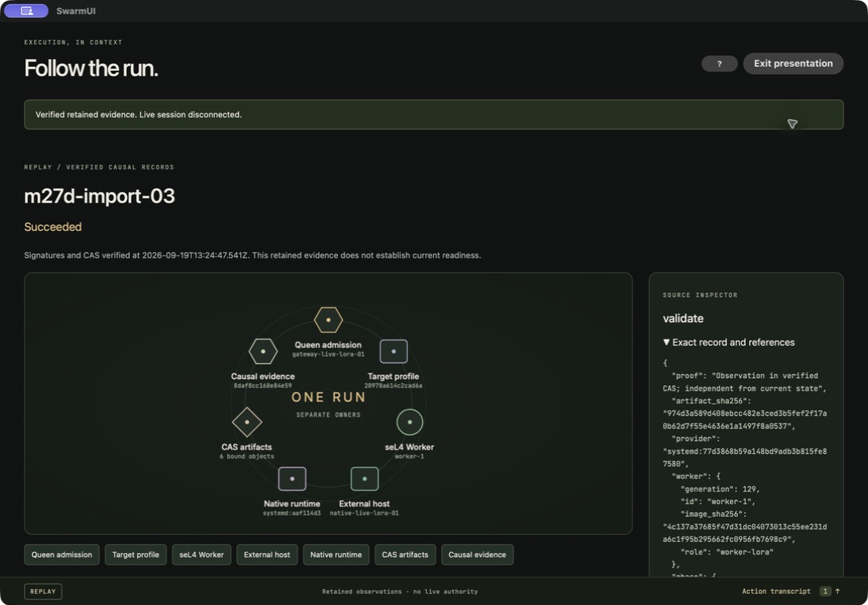868x605 pixels.
Task: Open help with the question mark button
Action: (719, 64)
